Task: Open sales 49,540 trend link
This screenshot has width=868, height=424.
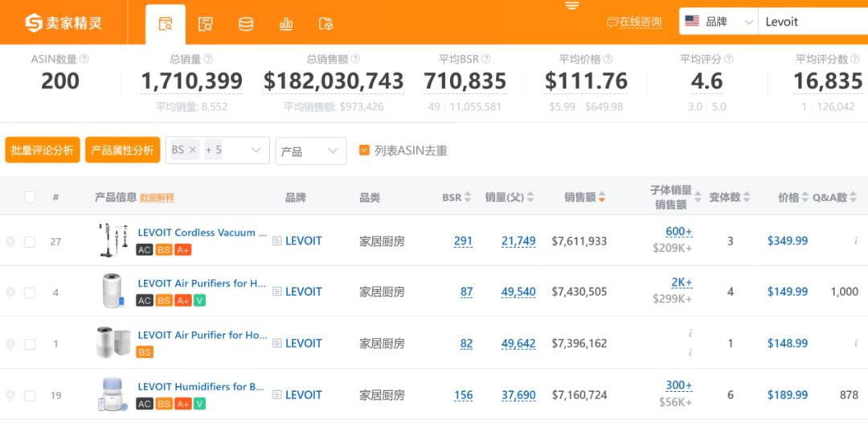Action: tap(518, 292)
